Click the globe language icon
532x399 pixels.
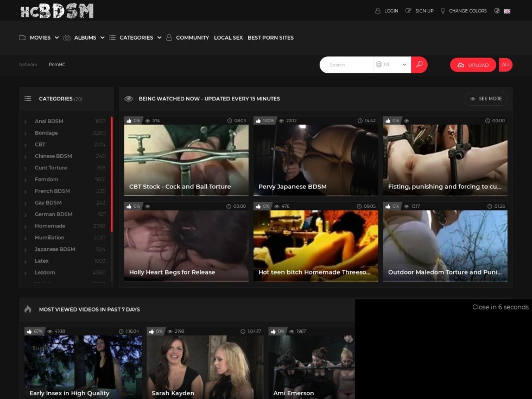[497, 11]
